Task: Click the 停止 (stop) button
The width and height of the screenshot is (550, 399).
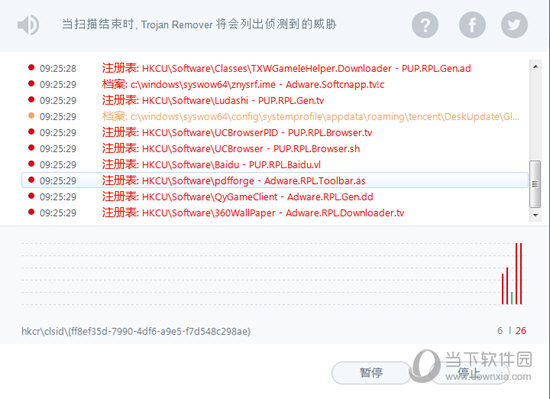Action: (x=470, y=373)
